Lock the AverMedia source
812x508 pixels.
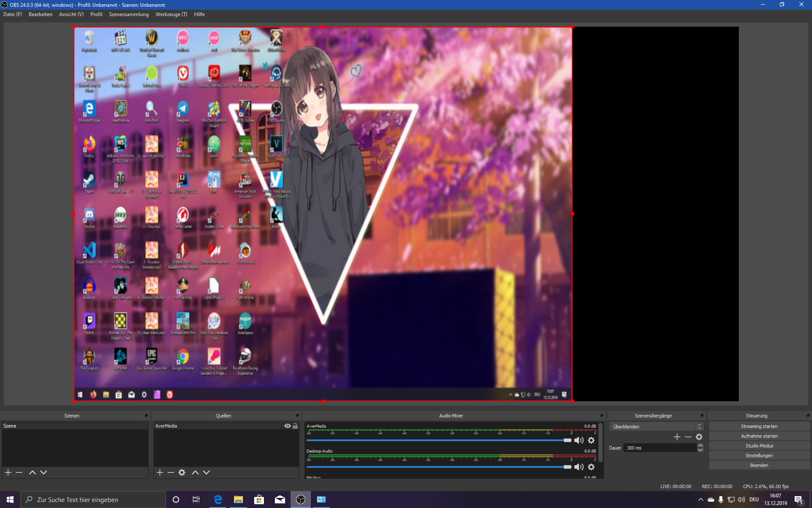click(295, 426)
